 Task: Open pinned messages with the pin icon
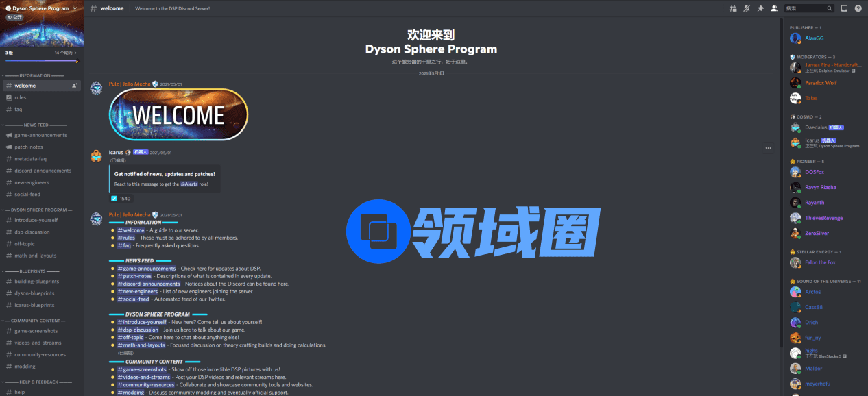pos(760,8)
